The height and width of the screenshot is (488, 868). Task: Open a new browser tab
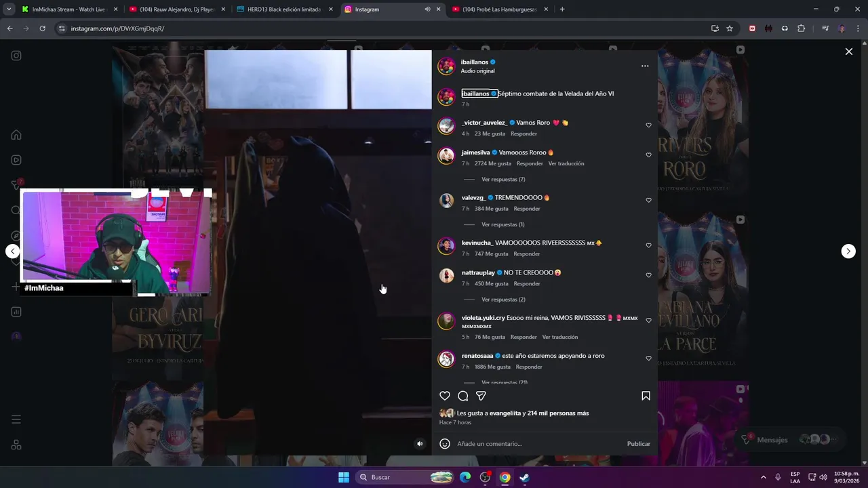(x=562, y=9)
